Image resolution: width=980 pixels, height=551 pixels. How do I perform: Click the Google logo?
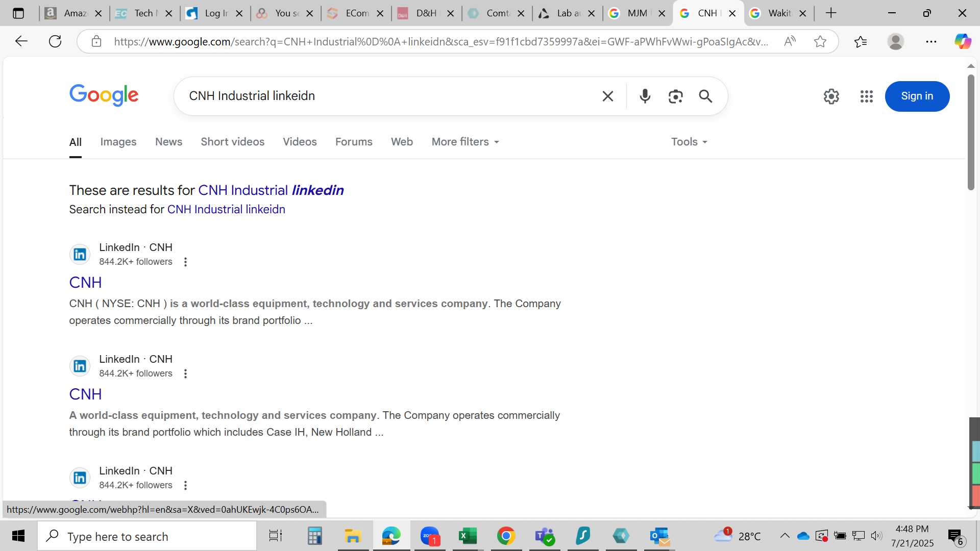point(104,95)
